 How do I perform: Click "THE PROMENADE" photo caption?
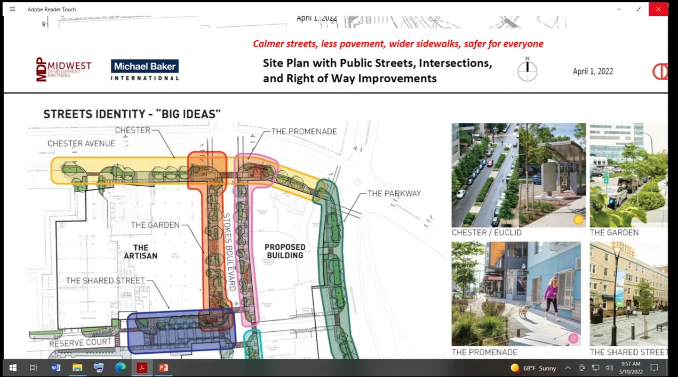click(484, 352)
